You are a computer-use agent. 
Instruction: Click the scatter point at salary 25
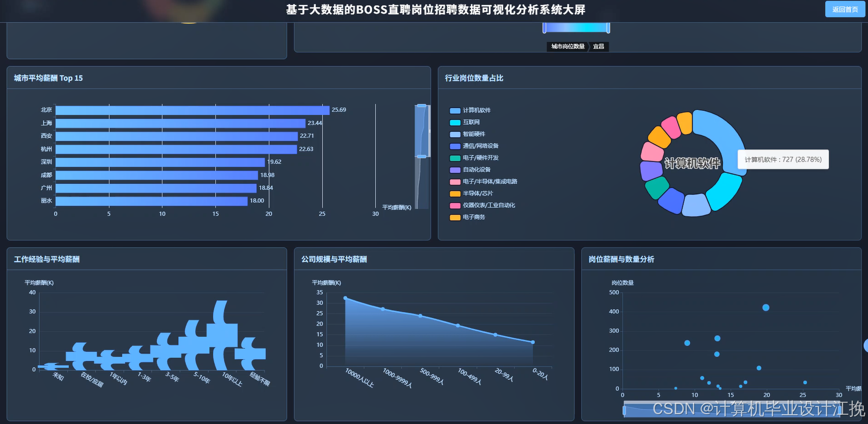coord(805,383)
